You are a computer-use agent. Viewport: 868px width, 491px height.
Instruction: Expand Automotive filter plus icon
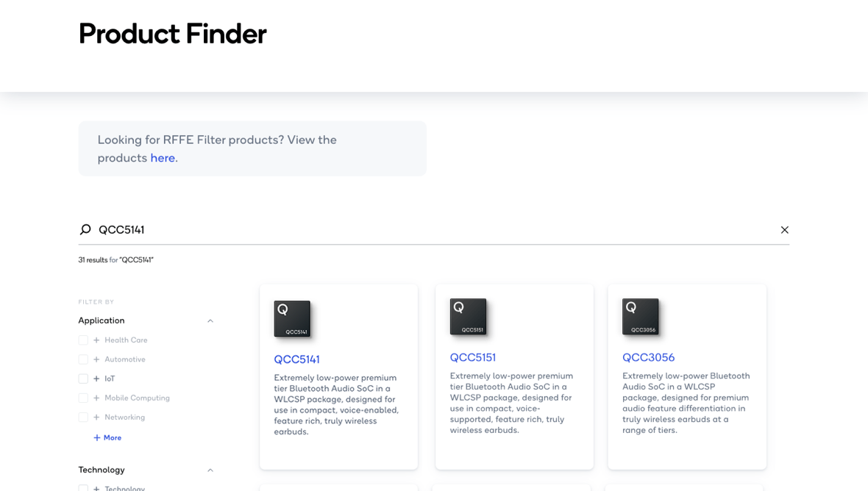pos(96,359)
